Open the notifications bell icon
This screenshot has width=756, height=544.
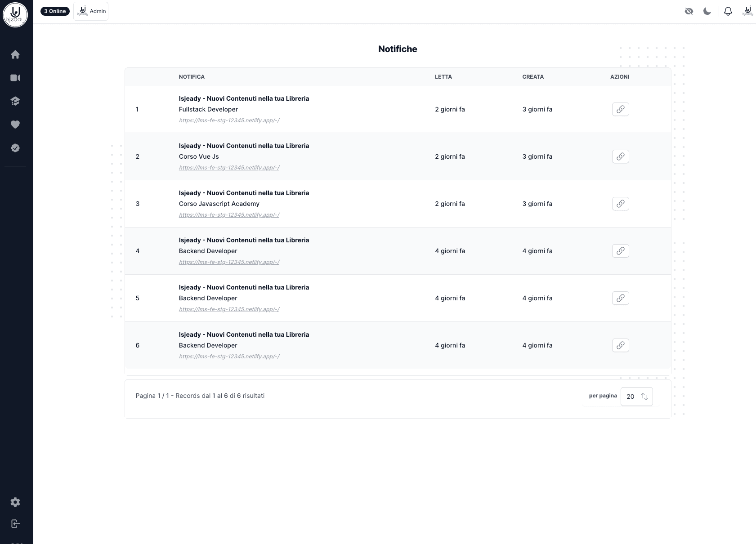[x=728, y=11]
